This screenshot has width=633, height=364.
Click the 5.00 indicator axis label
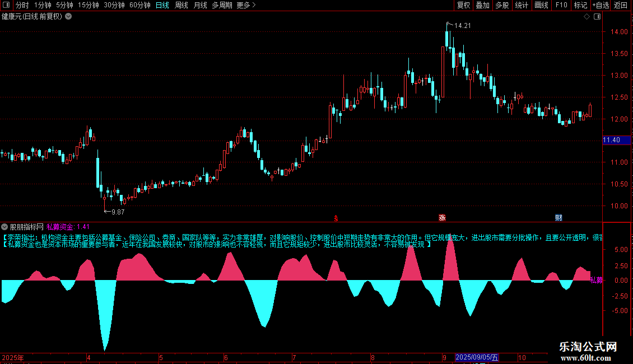click(x=621, y=250)
